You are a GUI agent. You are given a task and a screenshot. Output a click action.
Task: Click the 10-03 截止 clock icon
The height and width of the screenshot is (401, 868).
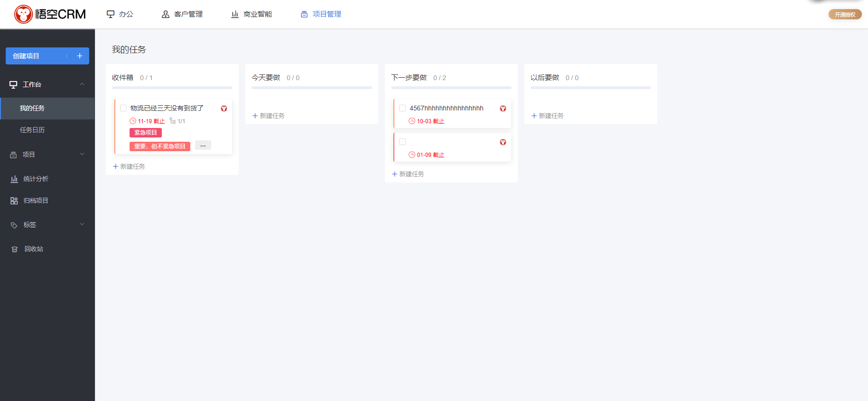point(412,121)
